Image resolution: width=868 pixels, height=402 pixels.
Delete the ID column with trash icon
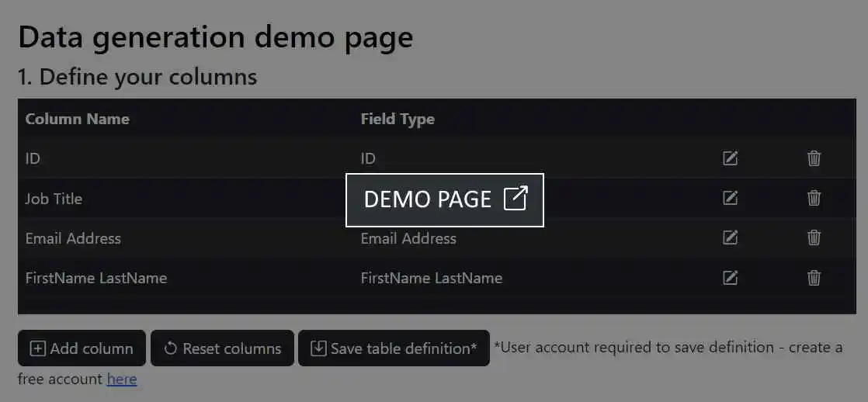(814, 158)
